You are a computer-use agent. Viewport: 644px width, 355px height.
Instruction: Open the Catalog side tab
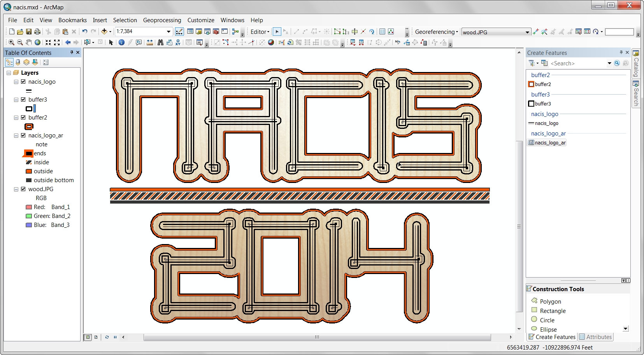[636, 63]
